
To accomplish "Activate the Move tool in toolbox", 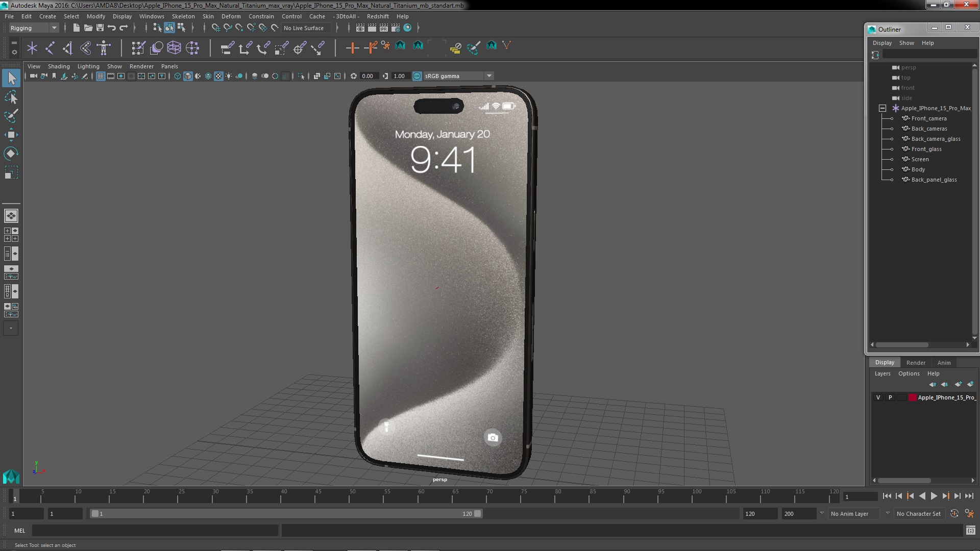I will pyautogui.click(x=11, y=135).
